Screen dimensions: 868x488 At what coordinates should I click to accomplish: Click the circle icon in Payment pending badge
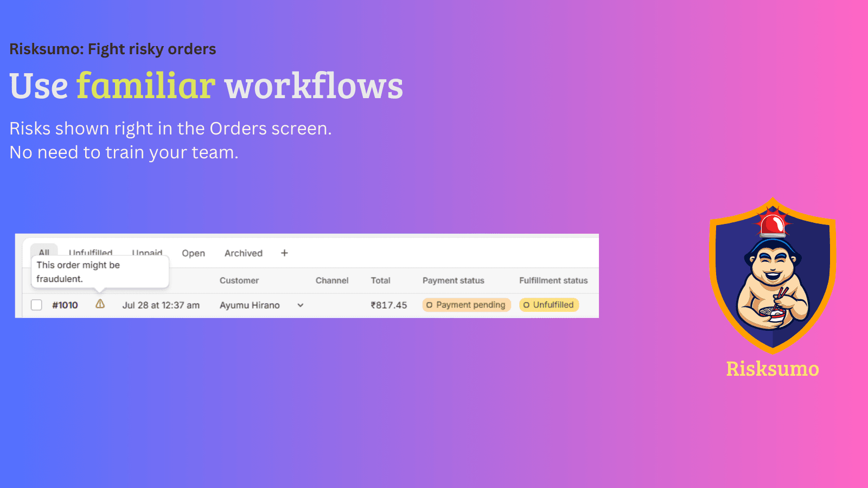click(x=429, y=305)
